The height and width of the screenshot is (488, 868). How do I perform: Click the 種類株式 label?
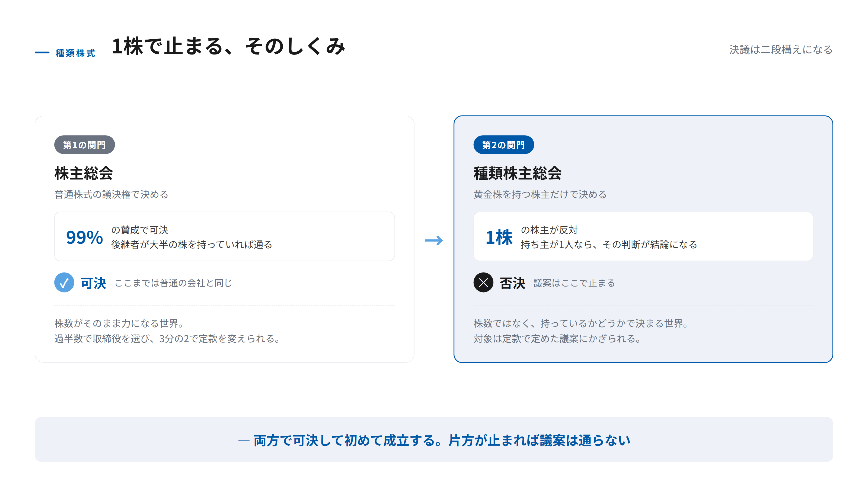tap(75, 53)
